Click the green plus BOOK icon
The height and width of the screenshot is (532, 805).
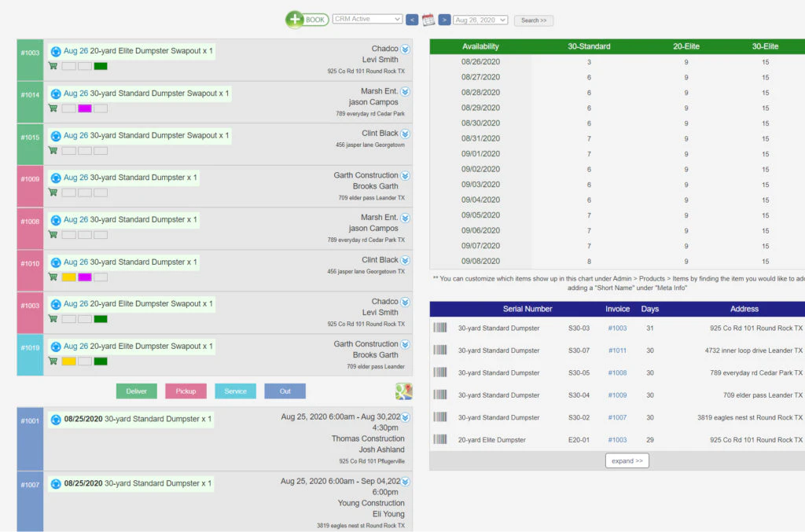click(x=296, y=19)
